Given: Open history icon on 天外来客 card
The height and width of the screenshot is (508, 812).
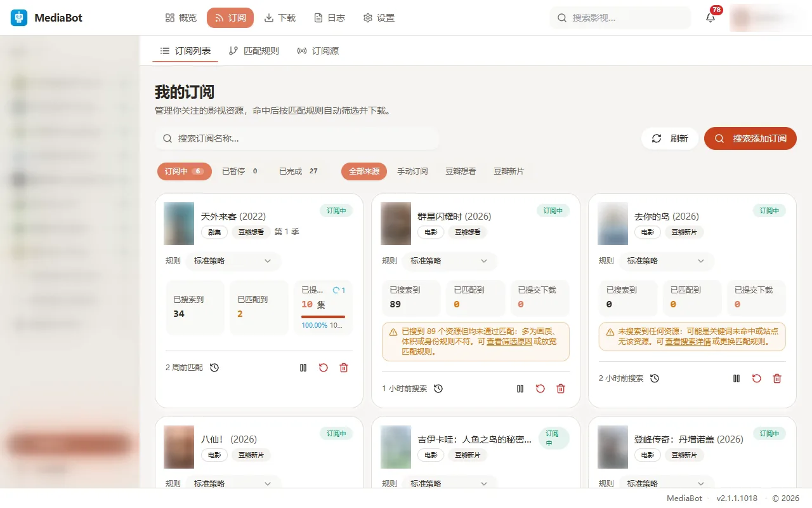Looking at the screenshot, I should [214, 368].
